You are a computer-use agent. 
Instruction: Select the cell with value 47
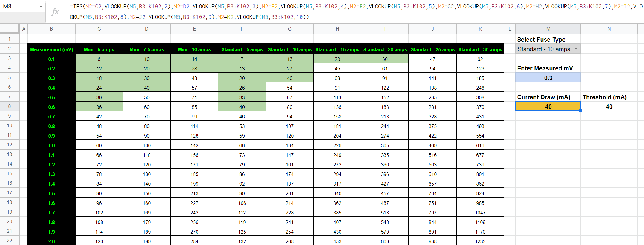432,59
